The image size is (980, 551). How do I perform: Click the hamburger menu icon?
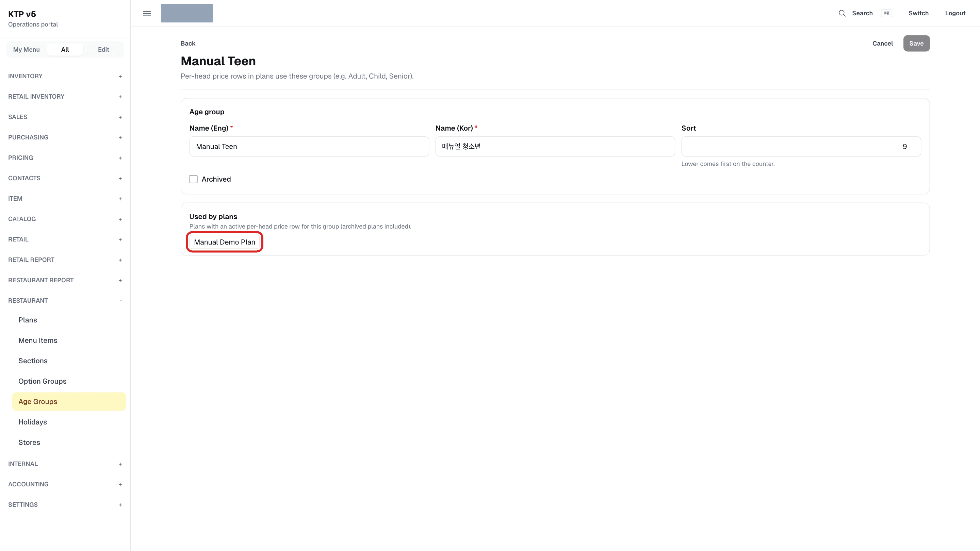147,13
